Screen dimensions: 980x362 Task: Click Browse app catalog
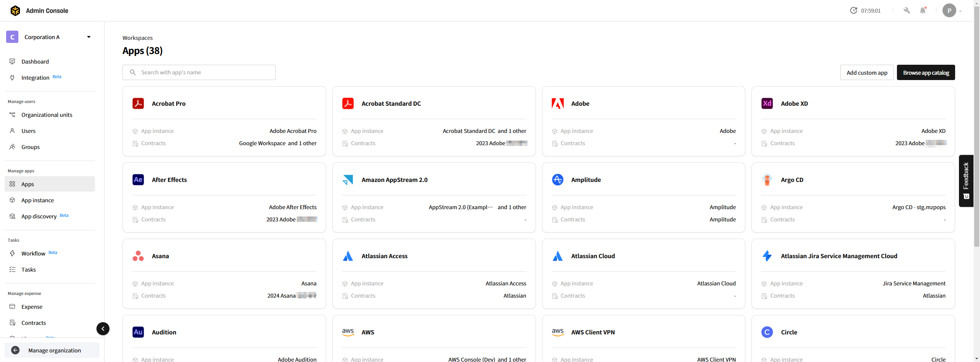[x=926, y=73]
